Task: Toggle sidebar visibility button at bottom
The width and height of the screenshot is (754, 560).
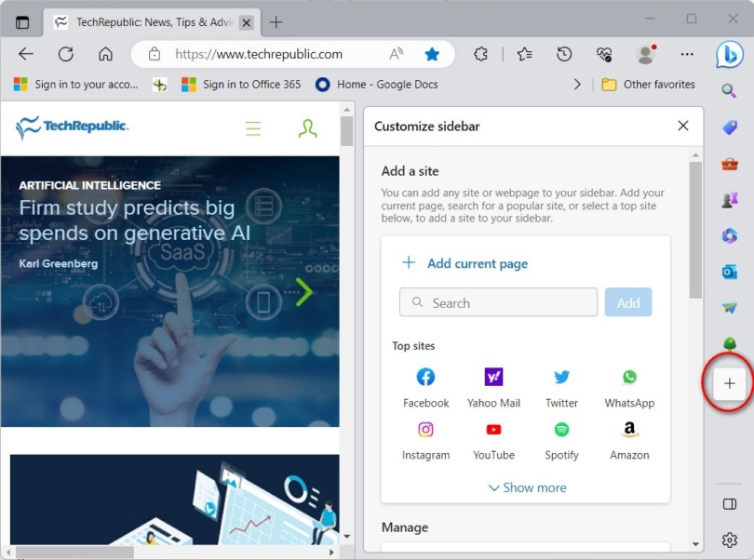Action: pyautogui.click(x=730, y=504)
